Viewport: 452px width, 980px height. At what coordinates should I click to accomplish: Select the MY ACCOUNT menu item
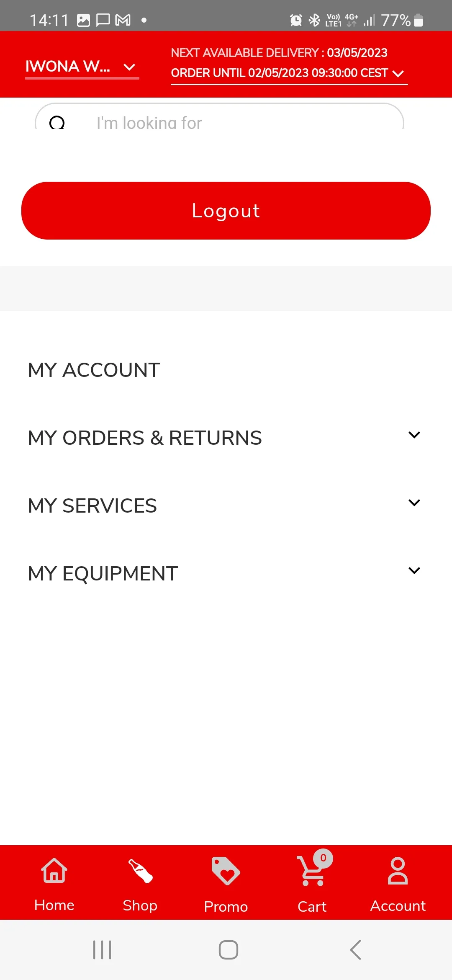(x=94, y=370)
